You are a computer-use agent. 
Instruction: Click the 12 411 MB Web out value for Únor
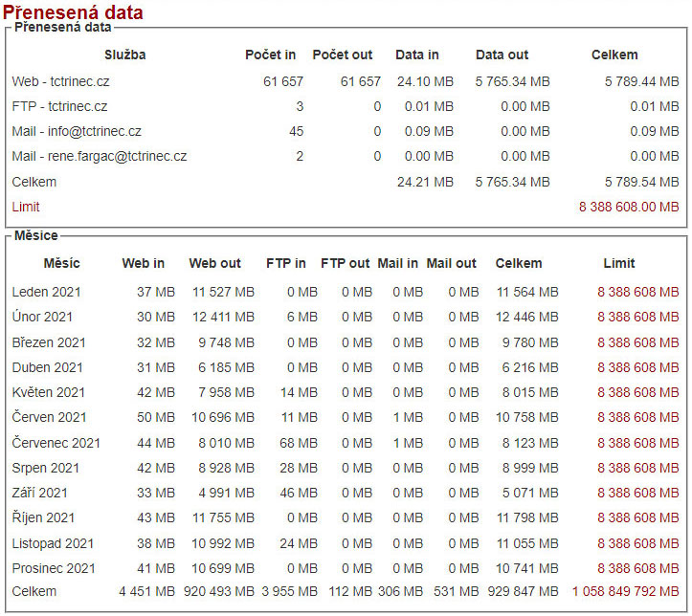click(x=223, y=317)
